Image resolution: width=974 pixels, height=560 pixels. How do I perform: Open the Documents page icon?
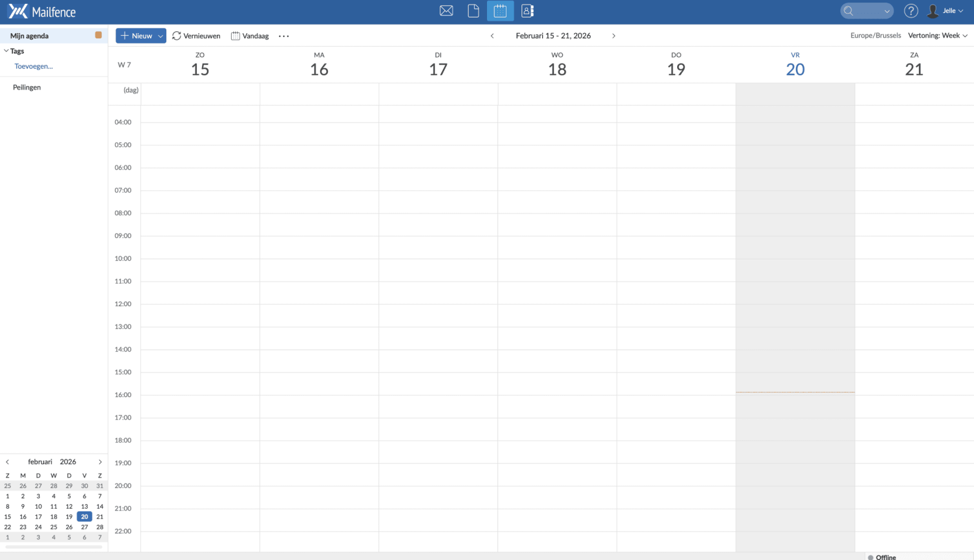[x=473, y=11]
